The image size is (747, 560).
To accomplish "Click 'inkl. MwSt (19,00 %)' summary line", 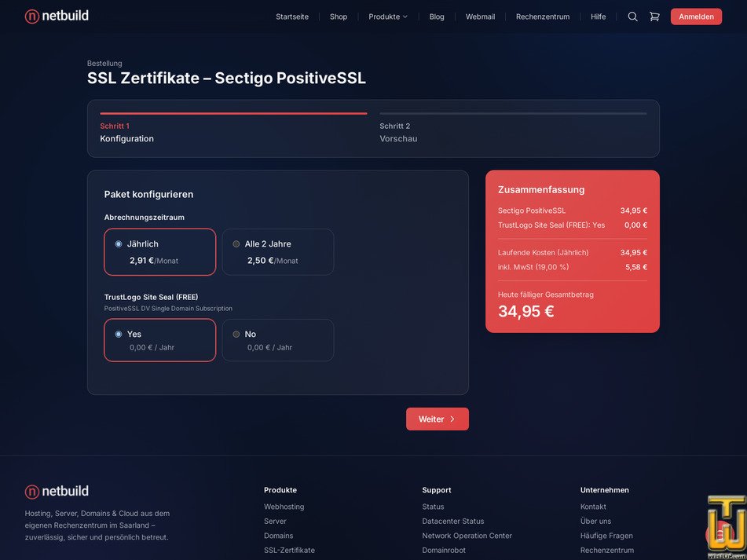I will (533, 267).
